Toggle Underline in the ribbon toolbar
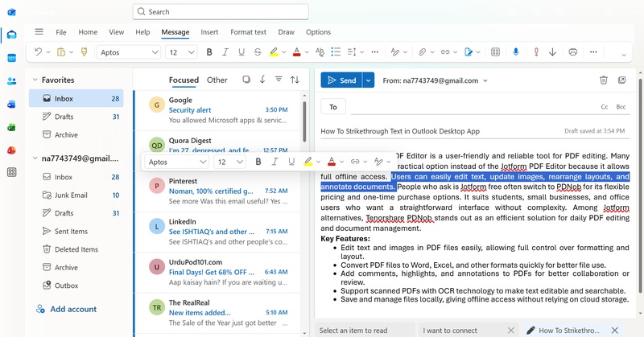Image resolution: width=644 pixels, height=337 pixels. (242, 52)
